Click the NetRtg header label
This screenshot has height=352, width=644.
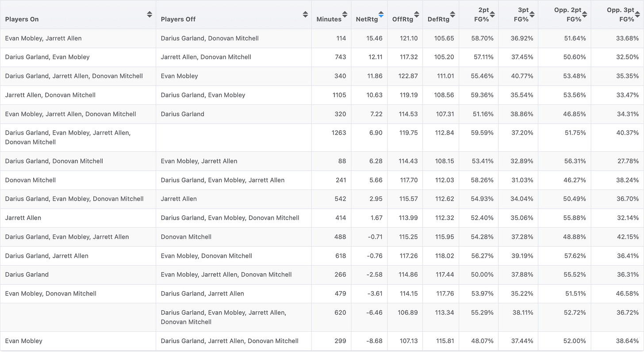366,19
